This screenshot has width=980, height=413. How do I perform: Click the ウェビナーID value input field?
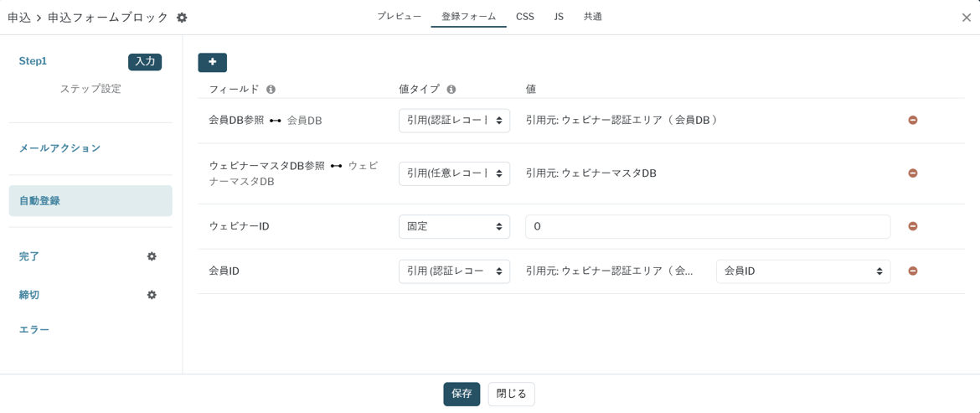coord(707,226)
